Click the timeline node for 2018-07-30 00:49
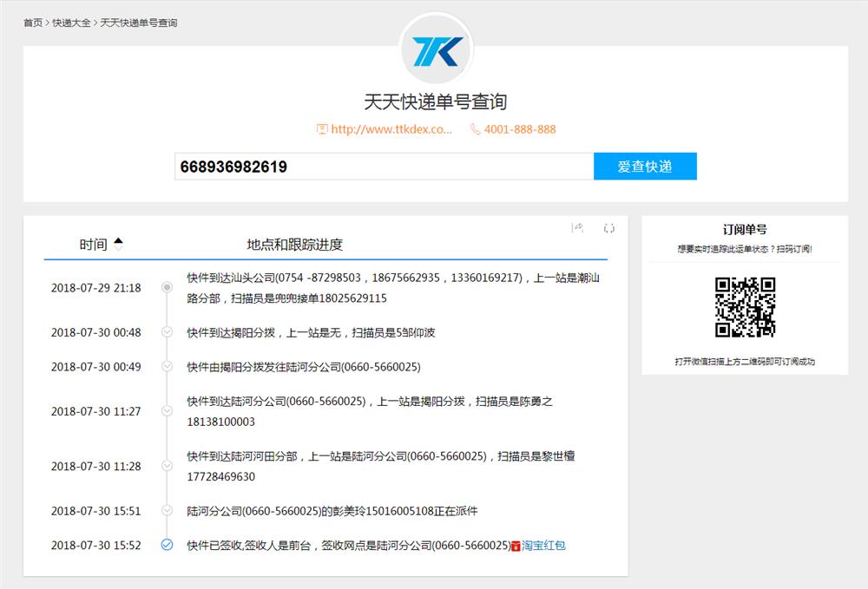This screenshot has width=868, height=589. 167,366
